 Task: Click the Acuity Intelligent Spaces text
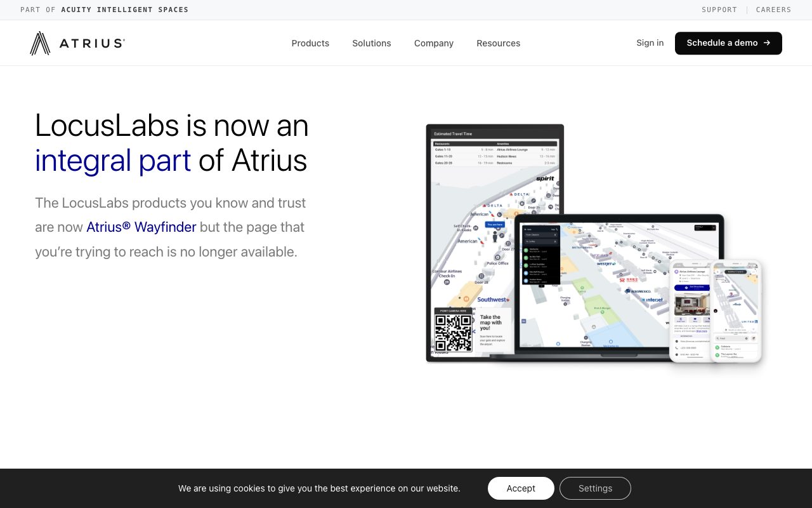tap(125, 10)
